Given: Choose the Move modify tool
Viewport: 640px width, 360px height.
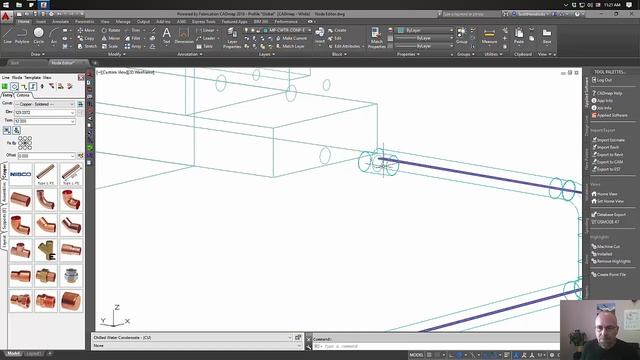Looking at the screenshot, I should point(86,30).
